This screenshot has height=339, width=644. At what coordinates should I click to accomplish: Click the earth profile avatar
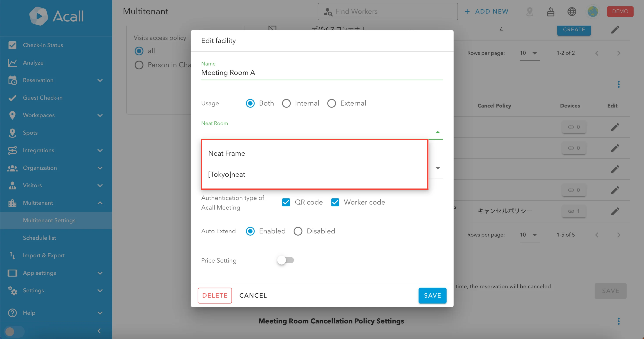[593, 12]
